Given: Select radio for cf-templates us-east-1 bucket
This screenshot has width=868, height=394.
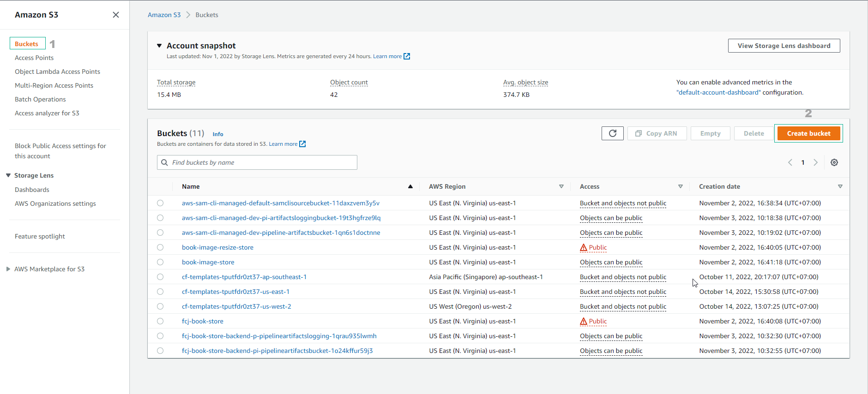Looking at the screenshot, I should (x=160, y=292).
